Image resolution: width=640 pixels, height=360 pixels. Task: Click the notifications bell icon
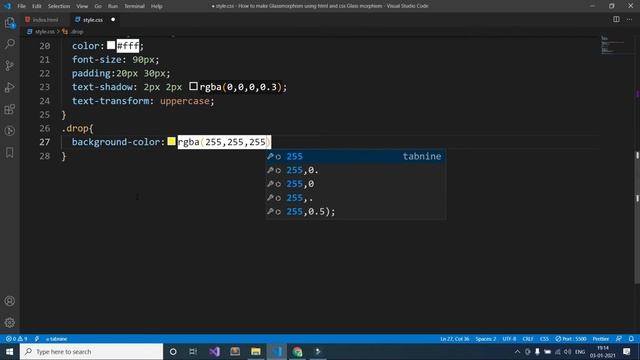point(631,339)
